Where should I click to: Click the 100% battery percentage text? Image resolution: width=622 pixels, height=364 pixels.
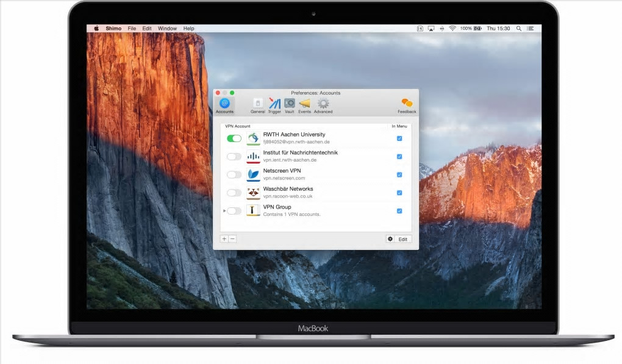point(466,29)
